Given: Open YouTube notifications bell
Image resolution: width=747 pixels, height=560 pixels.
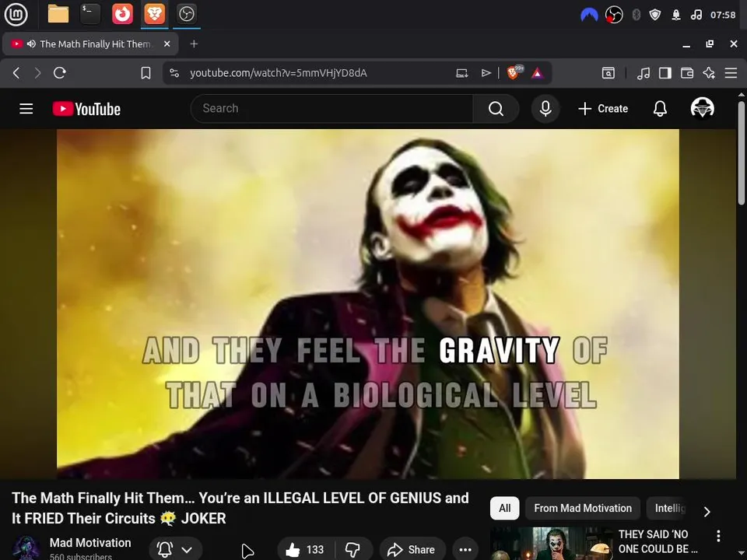Looking at the screenshot, I should (660, 109).
